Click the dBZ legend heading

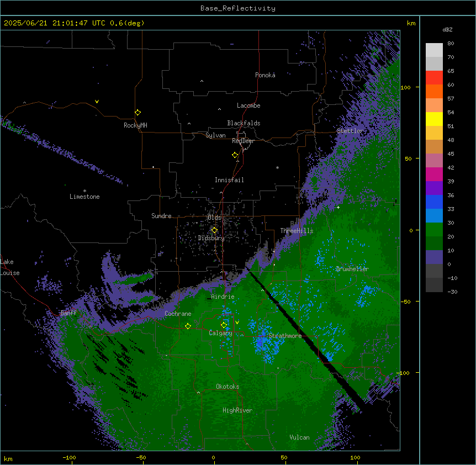(447, 29)
